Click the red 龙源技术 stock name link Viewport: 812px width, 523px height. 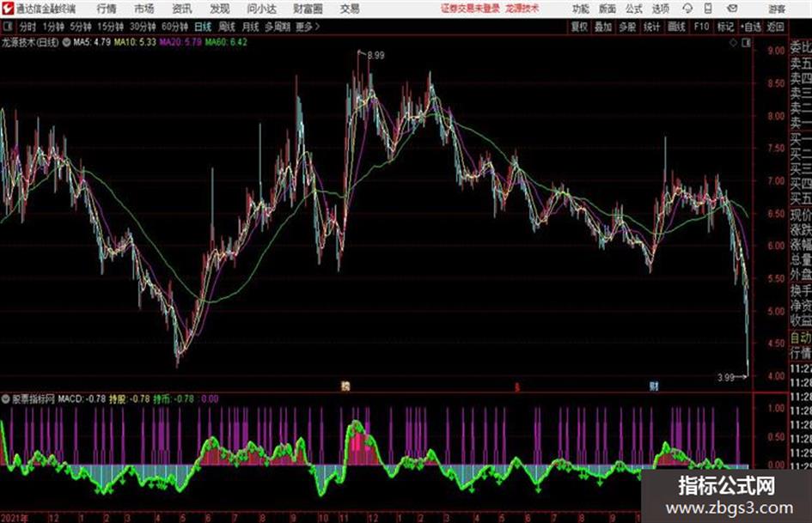pos(522,9)
